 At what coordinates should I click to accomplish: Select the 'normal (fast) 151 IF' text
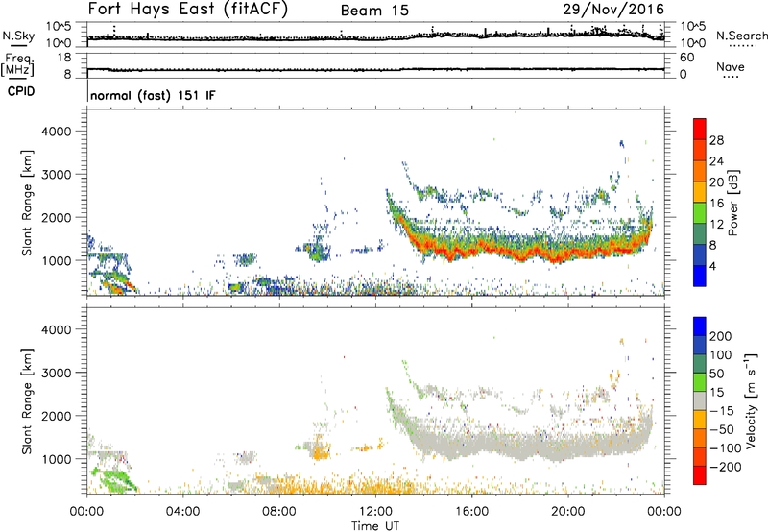153,95
